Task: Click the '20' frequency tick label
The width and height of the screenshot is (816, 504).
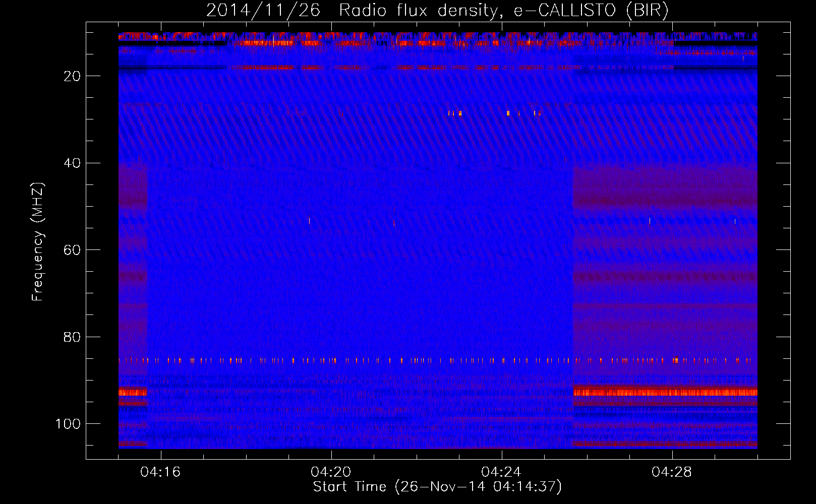Action: [x=72, y=76]
